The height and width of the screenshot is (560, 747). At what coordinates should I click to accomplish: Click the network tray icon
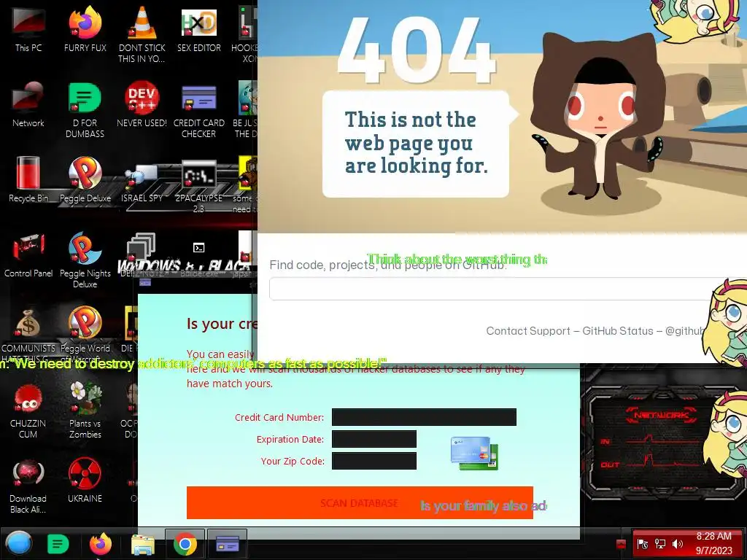(660, 544)
